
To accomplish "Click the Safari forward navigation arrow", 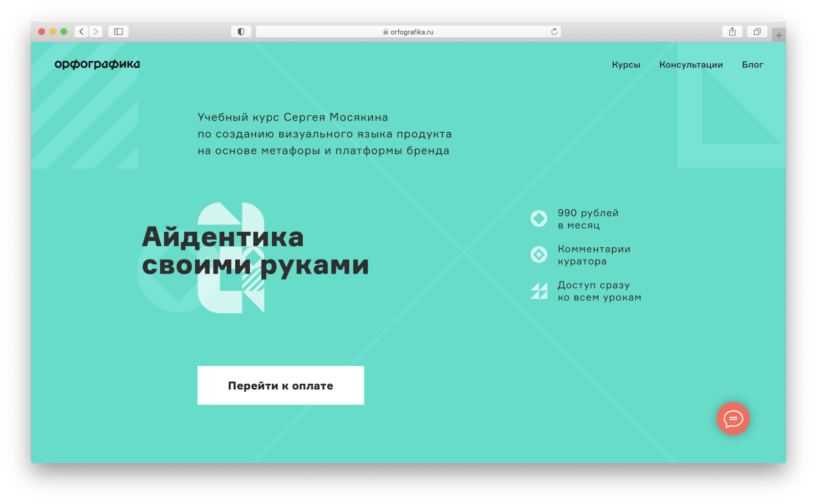I will (x=95, y=32).
